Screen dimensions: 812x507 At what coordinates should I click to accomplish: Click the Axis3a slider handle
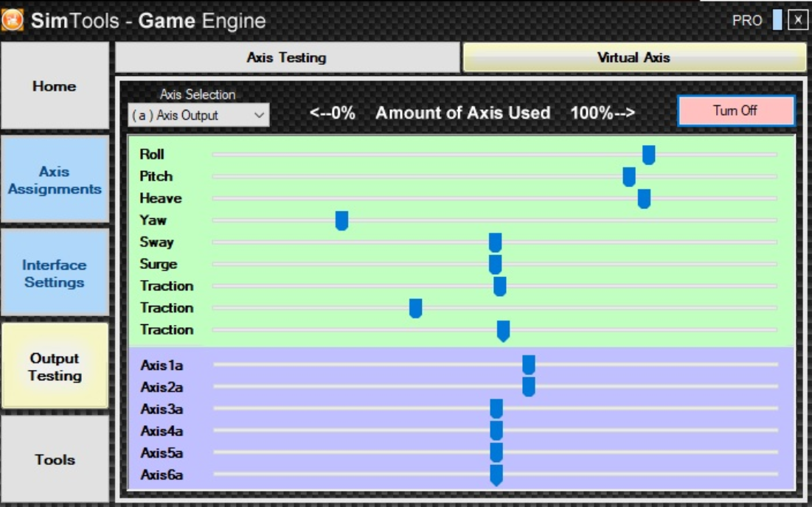click(496, 409)
